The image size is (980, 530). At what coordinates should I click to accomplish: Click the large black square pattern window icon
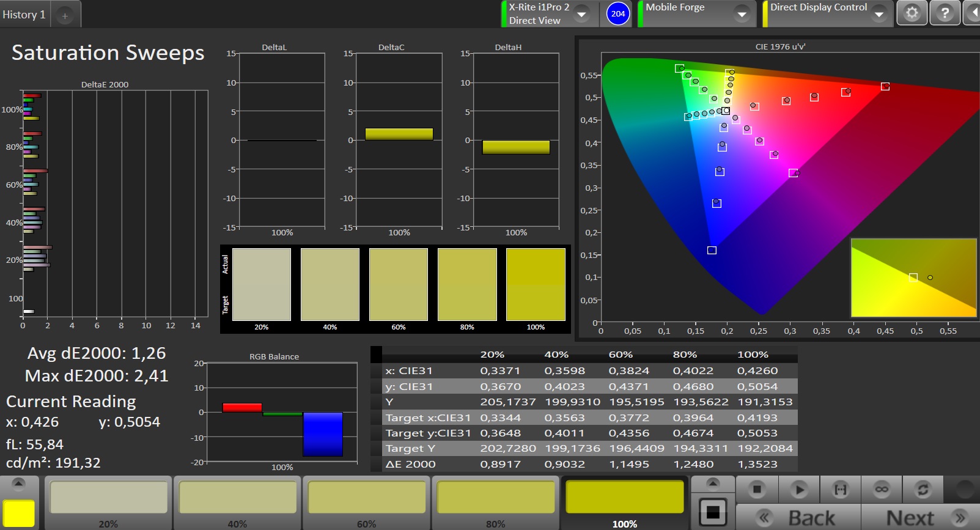click(713, 512)
